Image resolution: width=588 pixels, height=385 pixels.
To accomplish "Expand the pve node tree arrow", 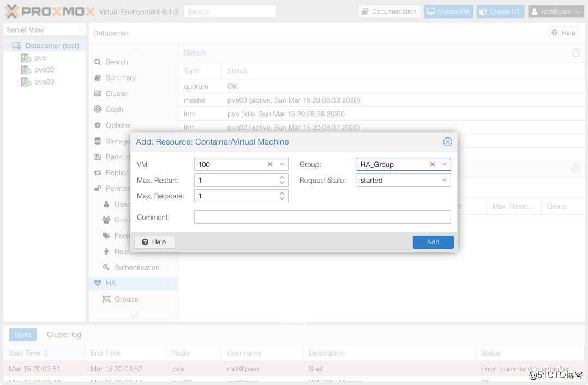I will coord(17,58).
